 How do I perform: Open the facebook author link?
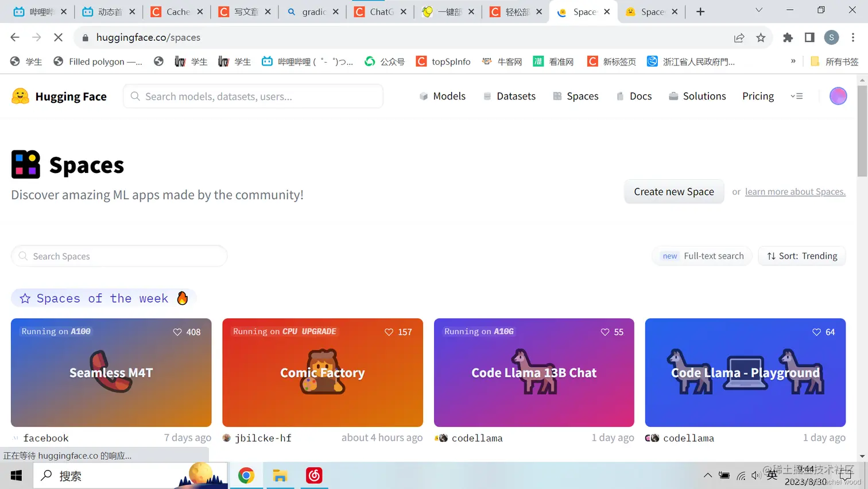[x=45, y=438]
